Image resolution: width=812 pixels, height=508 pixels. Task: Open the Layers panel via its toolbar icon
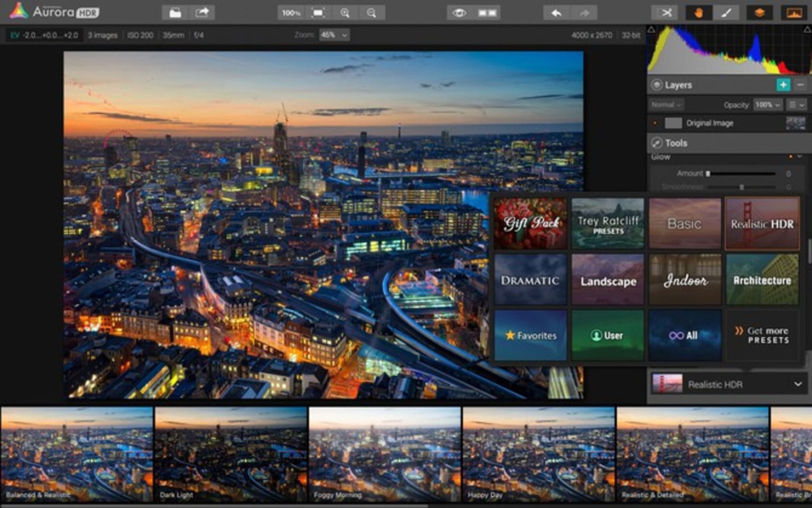click(x=760, y=12)
